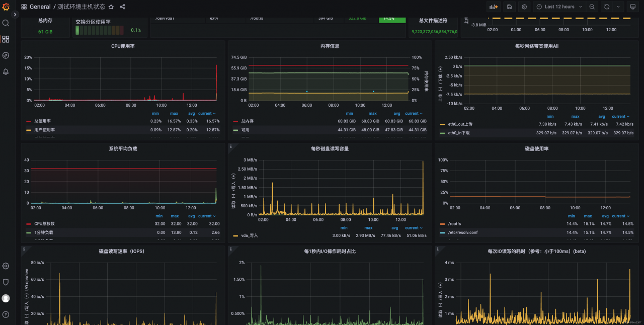Open the Last 12 hours time picker

tap(558, 7)
